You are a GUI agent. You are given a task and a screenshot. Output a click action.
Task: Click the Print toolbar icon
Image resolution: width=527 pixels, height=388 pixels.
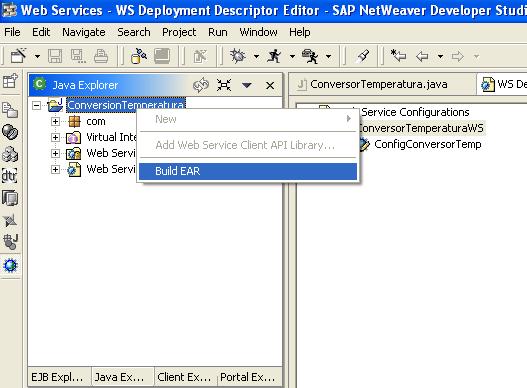[101, 56]
